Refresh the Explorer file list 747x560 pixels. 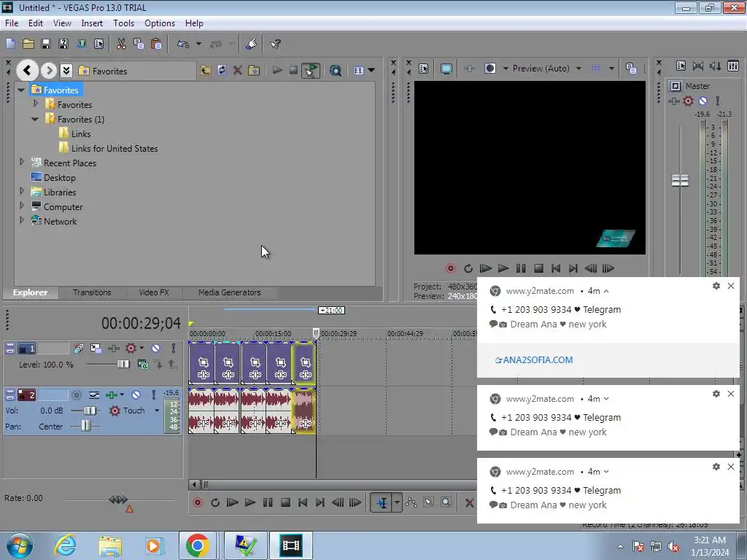pos(222,71)
